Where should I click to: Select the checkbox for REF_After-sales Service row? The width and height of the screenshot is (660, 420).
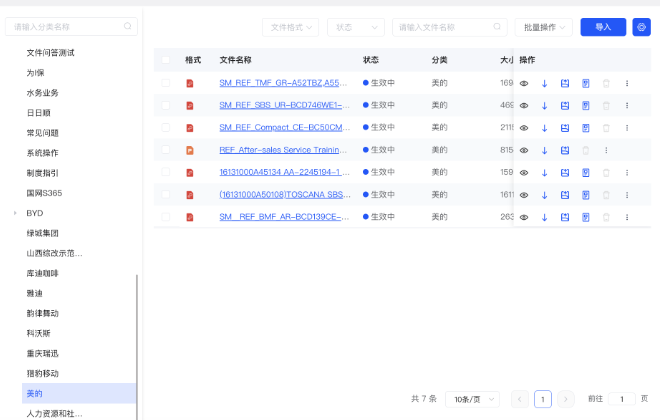coord(166,150)
